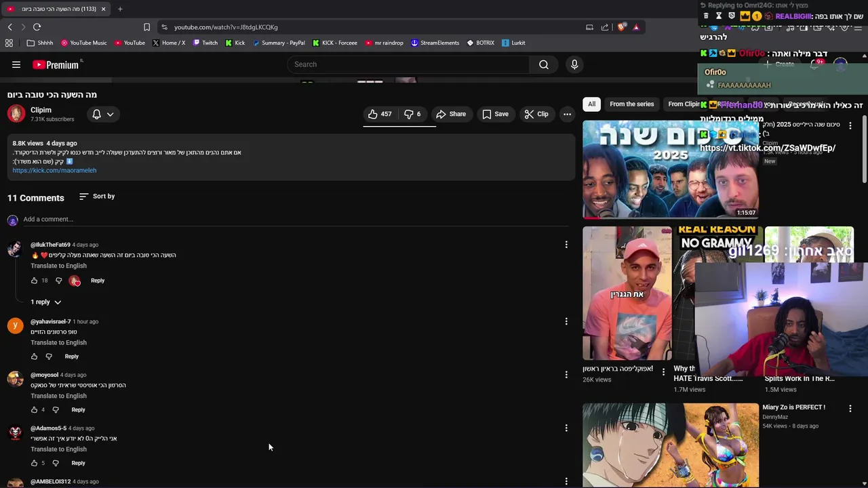
Task: Open the BOTRIX bookmark
Action: point(481,43)
